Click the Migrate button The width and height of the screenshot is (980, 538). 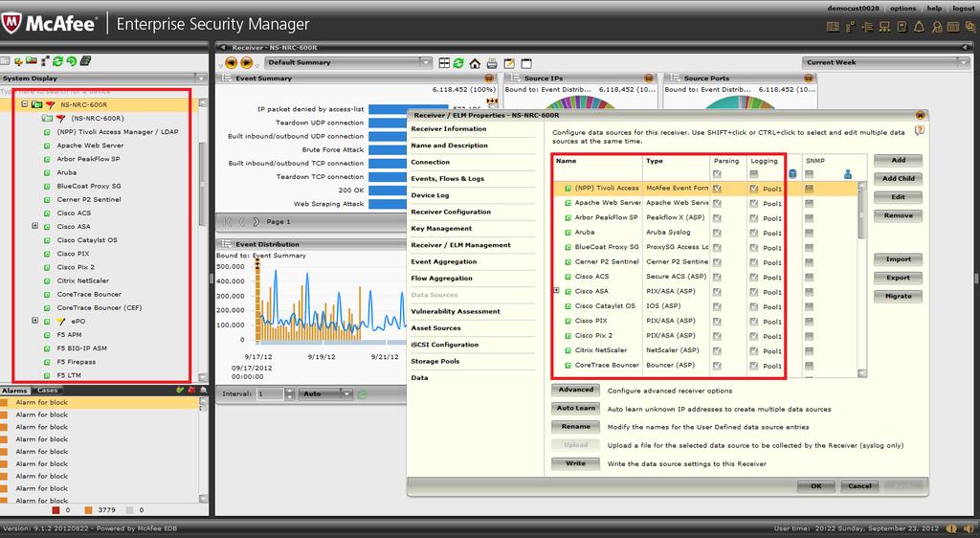click(898, 296)
